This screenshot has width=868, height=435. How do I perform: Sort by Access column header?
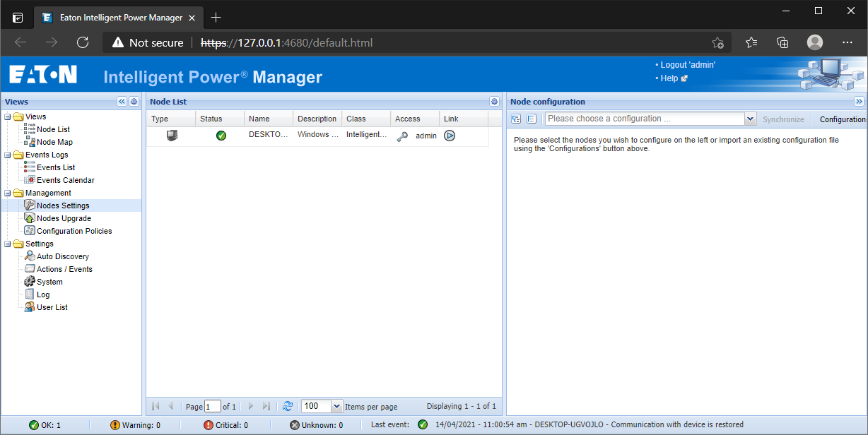coord(415,119)
